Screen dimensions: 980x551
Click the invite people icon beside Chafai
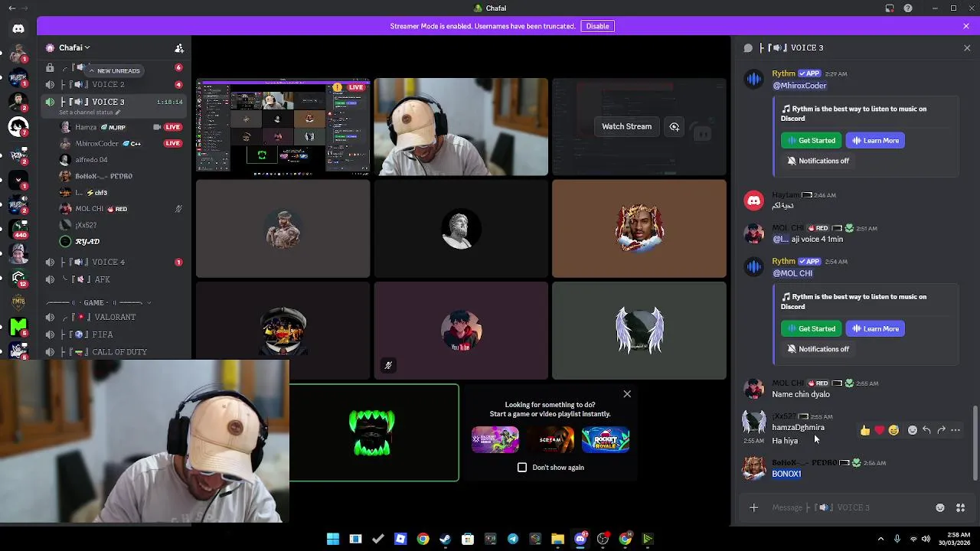[179, 47]
